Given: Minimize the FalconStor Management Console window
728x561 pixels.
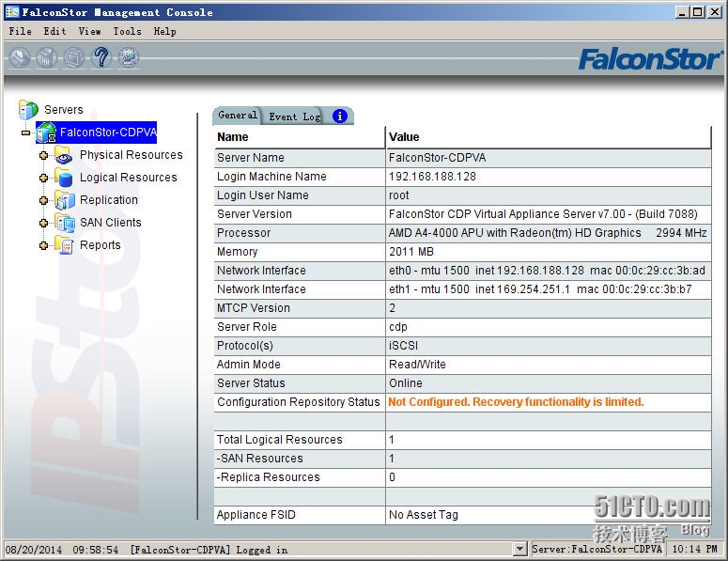Looking at the screenshot, I should point(682,12).
